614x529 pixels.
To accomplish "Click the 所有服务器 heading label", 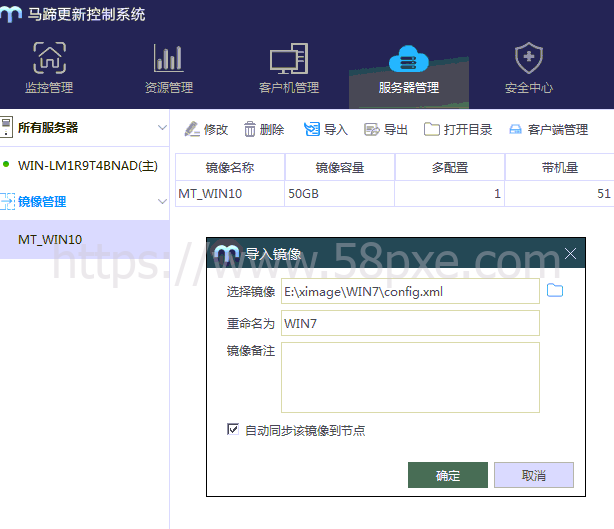I will 48,128.
